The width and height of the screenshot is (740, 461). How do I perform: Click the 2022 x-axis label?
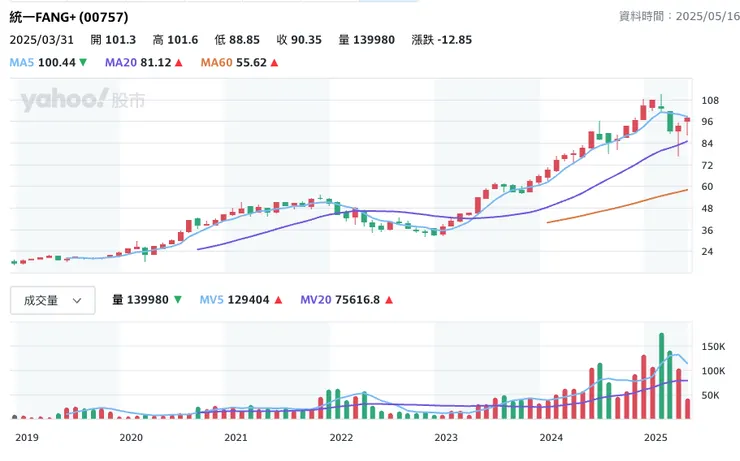(x=341, y=437)
